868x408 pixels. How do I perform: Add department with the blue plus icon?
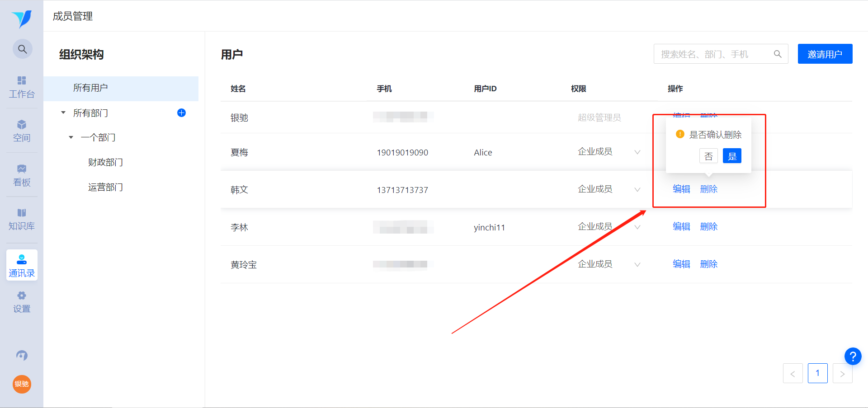click(181, 113)
